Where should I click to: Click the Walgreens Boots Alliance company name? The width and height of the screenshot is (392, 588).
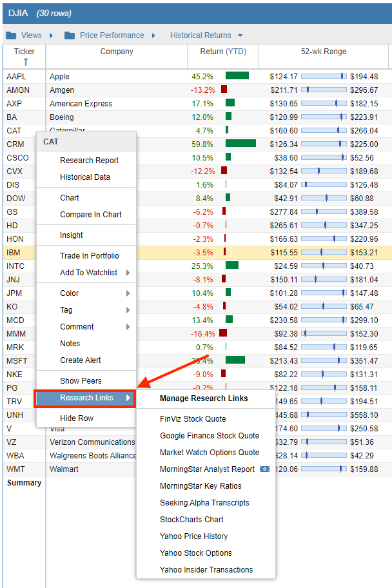pyautogui.click(x=93, y=456)
